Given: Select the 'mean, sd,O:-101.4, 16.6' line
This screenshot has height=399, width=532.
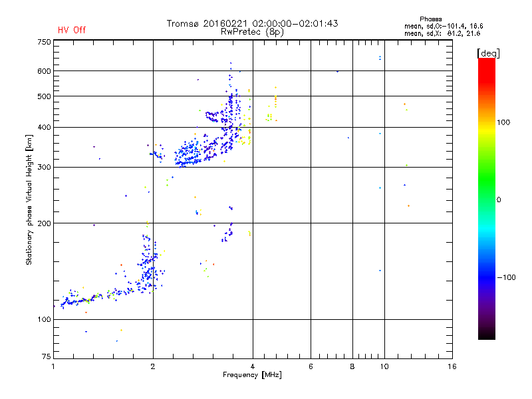Looking at the screenshot, I should (444, 26).
